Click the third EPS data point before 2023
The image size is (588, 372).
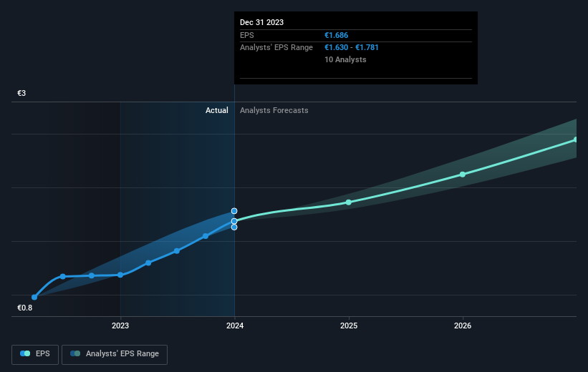92,275
